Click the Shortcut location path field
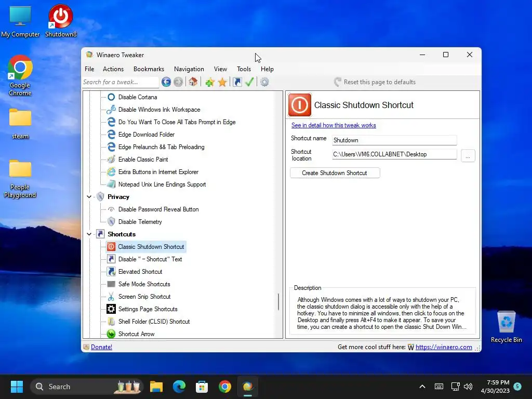 tap(394, 154)
